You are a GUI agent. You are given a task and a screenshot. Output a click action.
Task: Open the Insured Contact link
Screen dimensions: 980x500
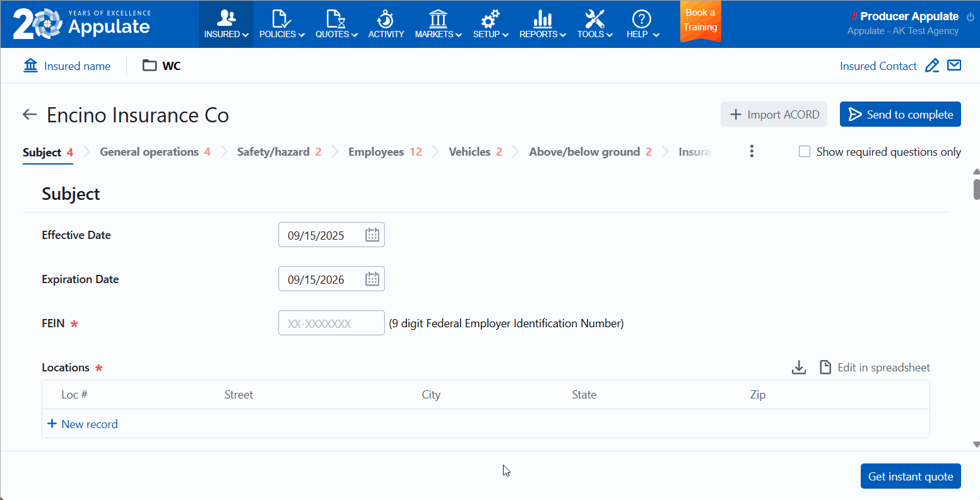pyautogui.click(x=878, y=66)
